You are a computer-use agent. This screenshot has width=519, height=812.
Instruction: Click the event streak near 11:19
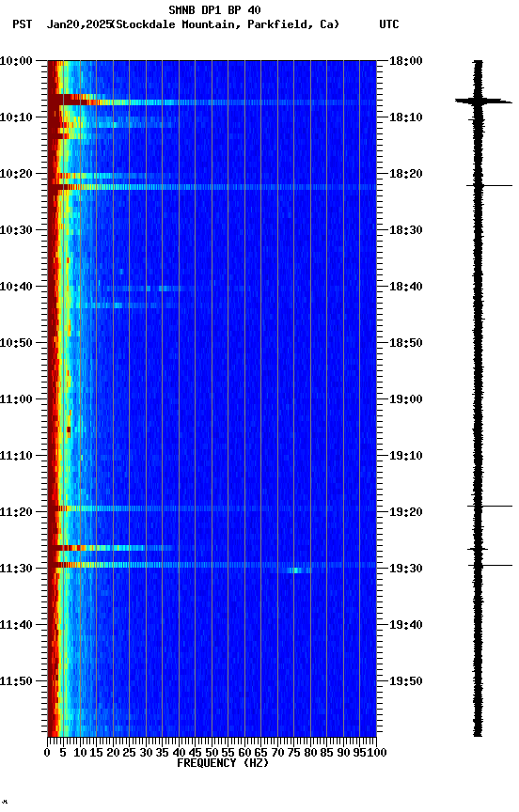[x=212, y=508]
